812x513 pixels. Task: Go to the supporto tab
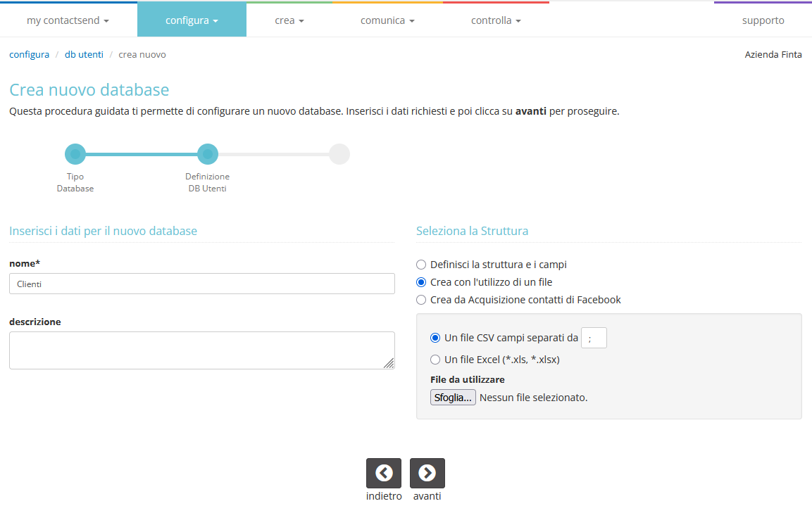[763, 20]
